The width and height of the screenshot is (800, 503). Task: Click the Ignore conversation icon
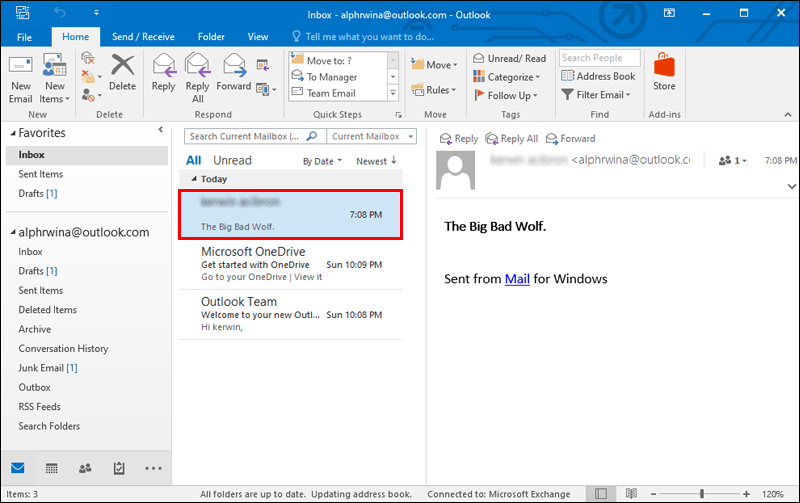(x=88, y=58)
